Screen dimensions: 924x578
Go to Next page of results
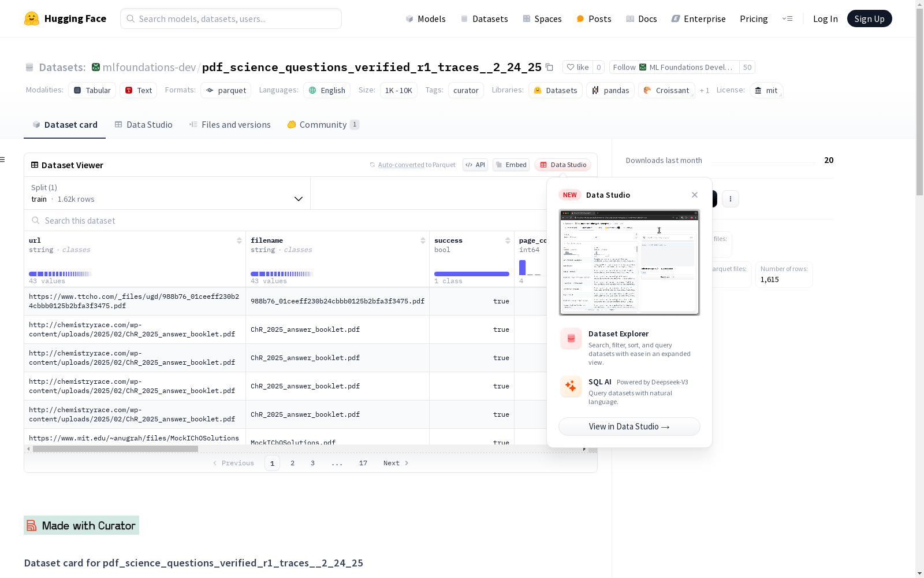pyautogui.click(x=396, y=463)
